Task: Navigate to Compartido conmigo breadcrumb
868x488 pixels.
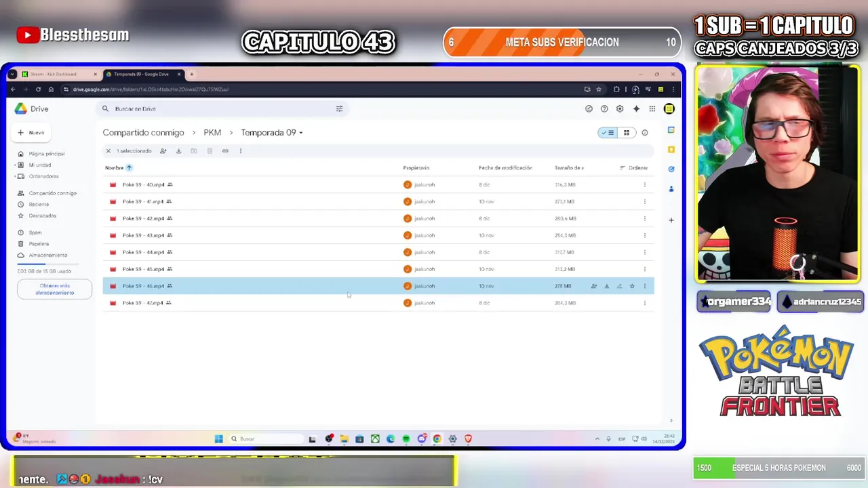Action: click(x=143, y=133)
